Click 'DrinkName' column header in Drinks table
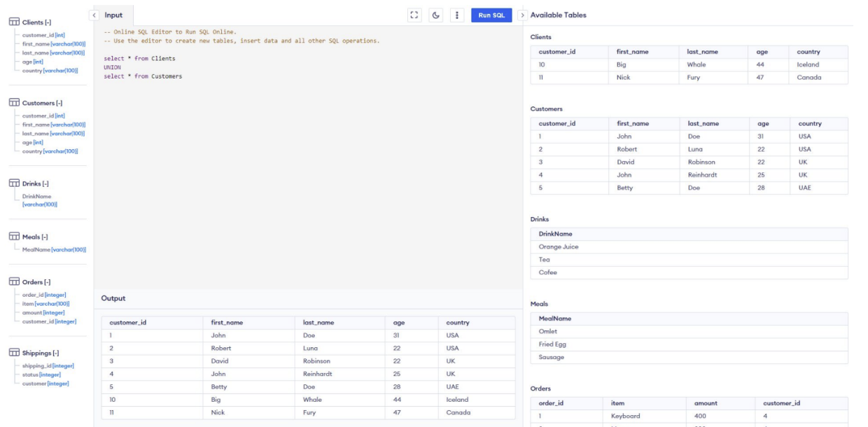Viewport: 868px width, 427px height. (556, 234)
